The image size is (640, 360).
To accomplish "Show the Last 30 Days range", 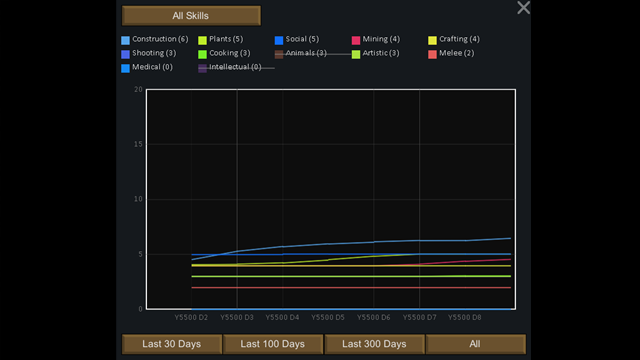I will coord(171,344).
